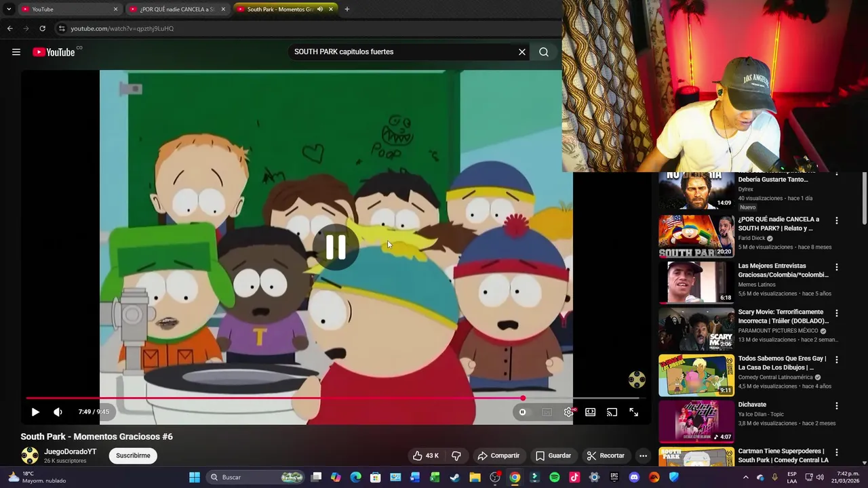The image size is (868, 488).
Task: Click the taskbar Buscar search box
Action: (257, 477)
